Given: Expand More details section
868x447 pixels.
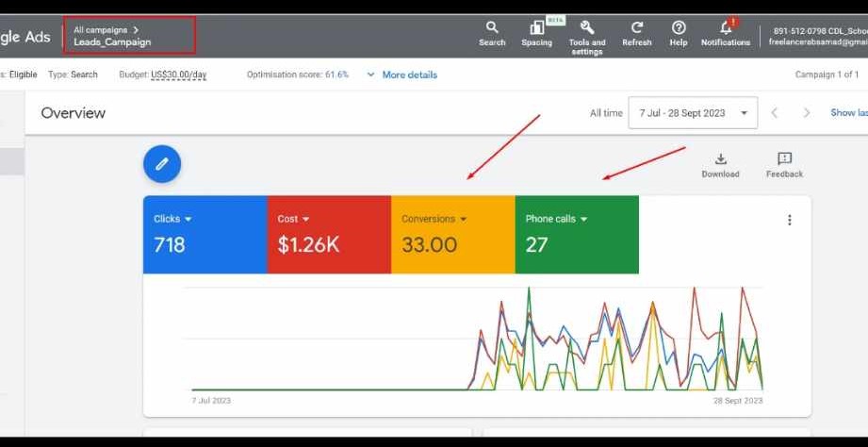Looking at the screenshot, I should pos(402,74).
